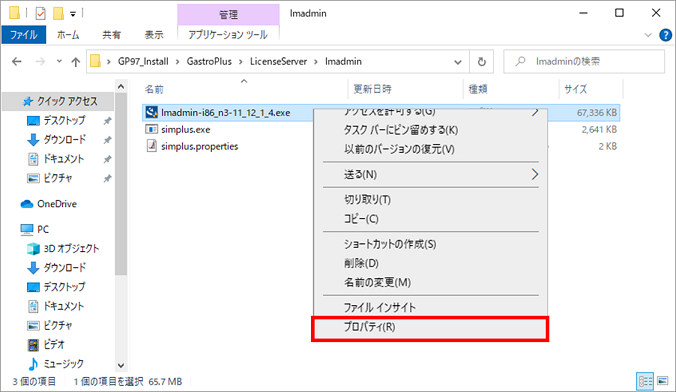Click the 名前 column header
The height and width of the screenshot is (392, 676).
point(154,89)
